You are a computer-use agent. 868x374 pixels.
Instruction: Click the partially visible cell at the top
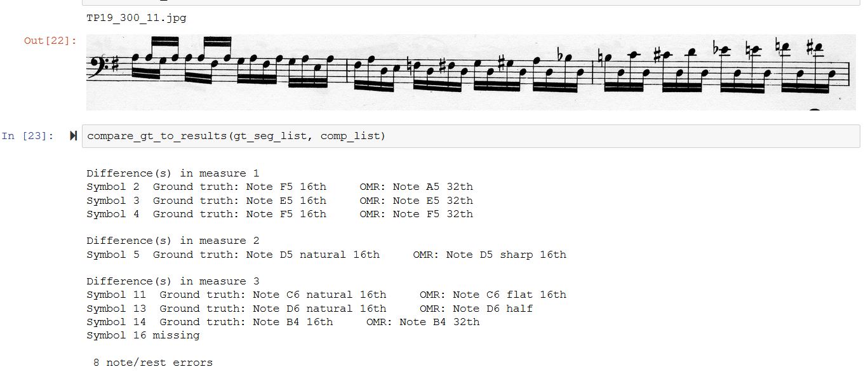point(470,3)
